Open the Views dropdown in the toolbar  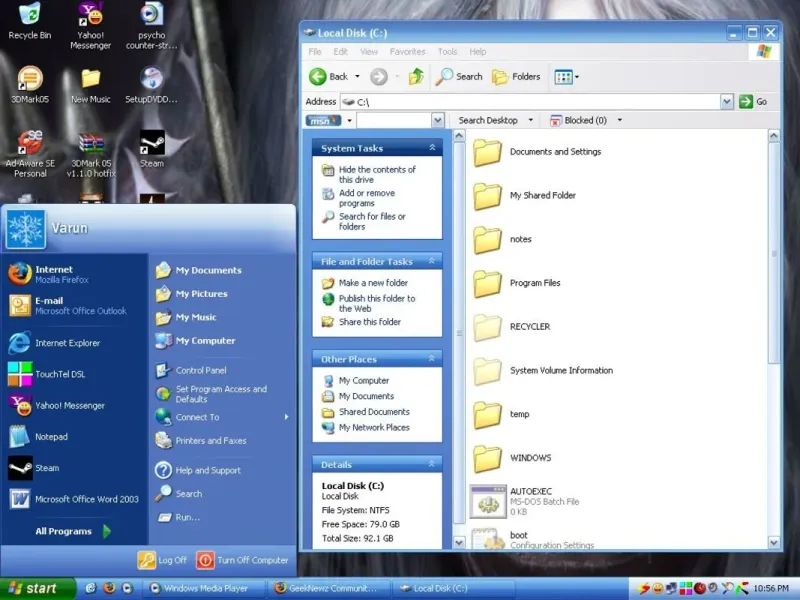[x=566, y=76]
